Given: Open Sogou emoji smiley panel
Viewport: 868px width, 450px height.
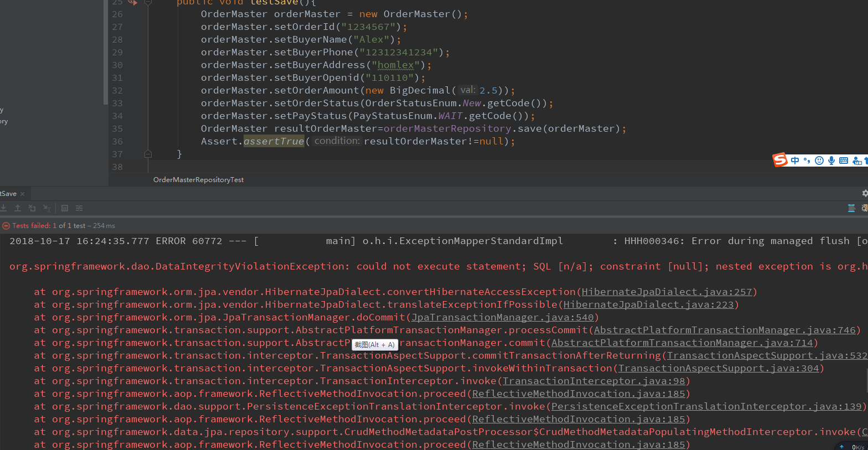Looking at the screenshot, I should (819, 161).
